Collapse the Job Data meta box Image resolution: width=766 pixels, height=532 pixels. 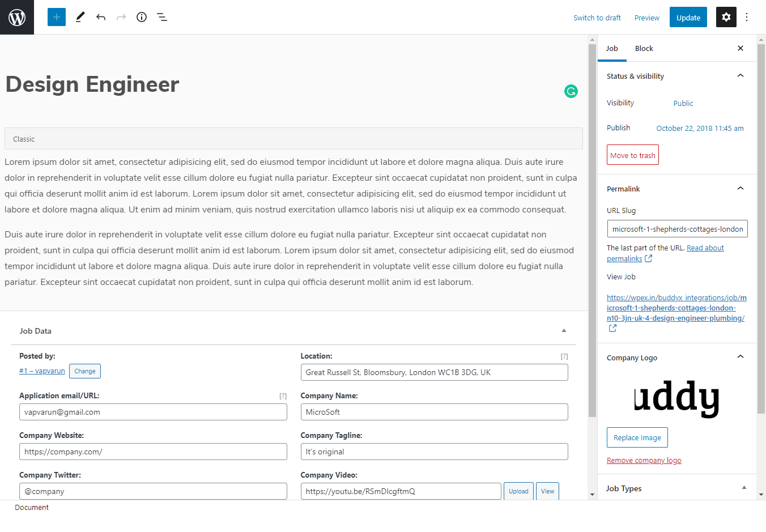(564, 331)
